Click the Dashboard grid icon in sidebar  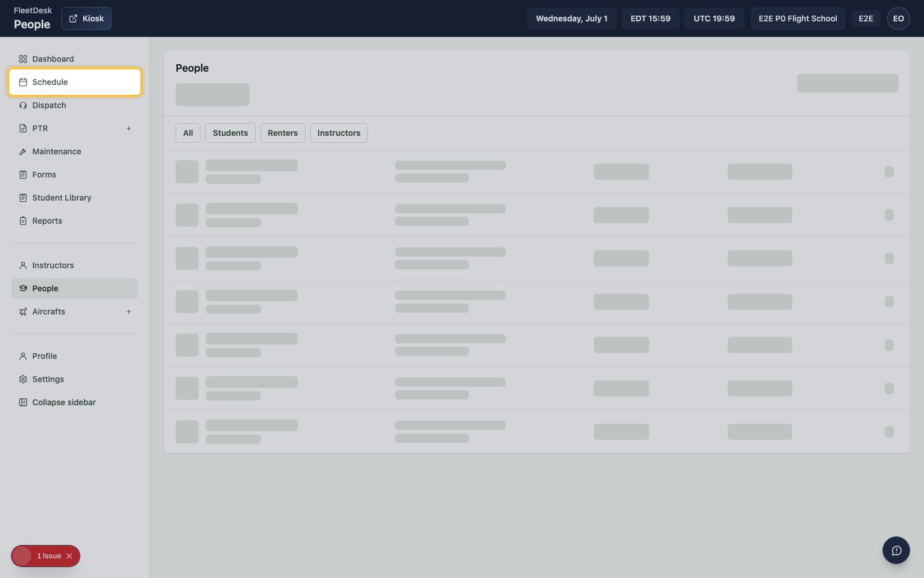pyautogui.click(x=23, y=59)
